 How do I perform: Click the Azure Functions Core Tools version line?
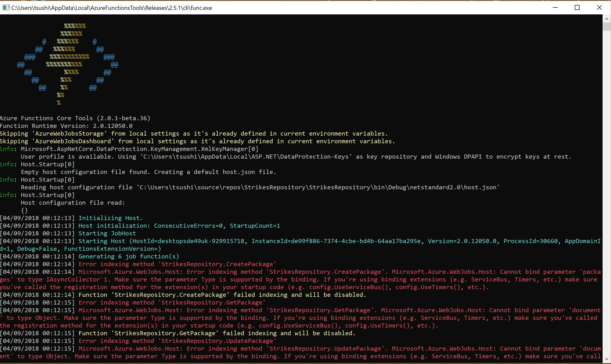coord(75,118)
